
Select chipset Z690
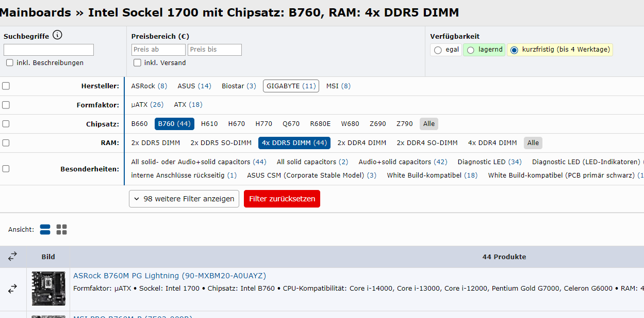pyautogui.click(x=378, y=124)
